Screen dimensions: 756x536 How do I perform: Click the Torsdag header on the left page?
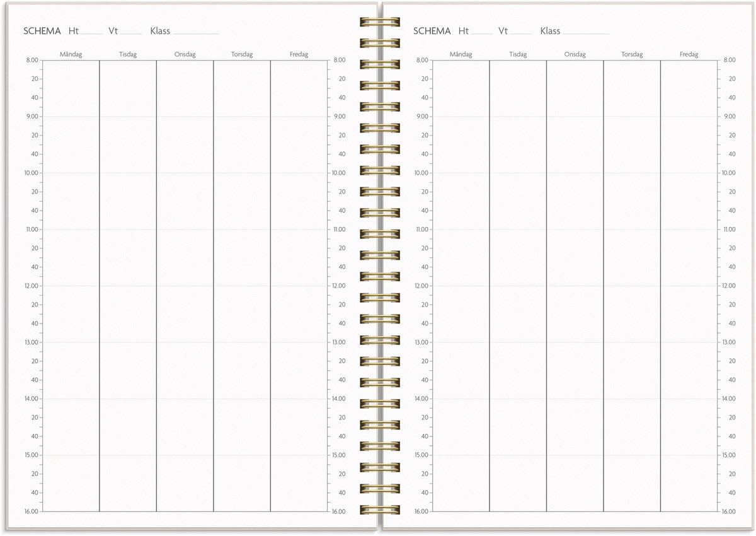click(242, 54)
